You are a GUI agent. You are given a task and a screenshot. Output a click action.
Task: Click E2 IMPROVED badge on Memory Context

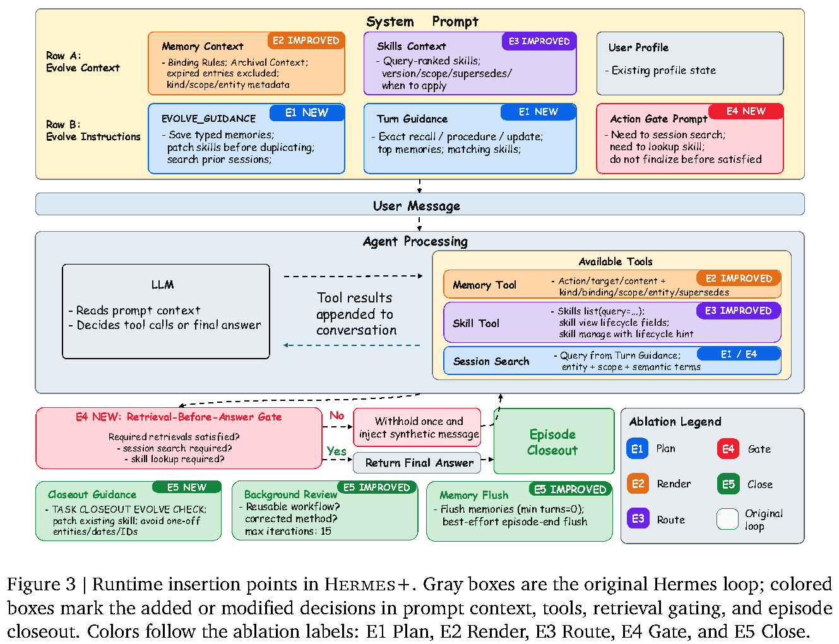[x=306, y=40]
